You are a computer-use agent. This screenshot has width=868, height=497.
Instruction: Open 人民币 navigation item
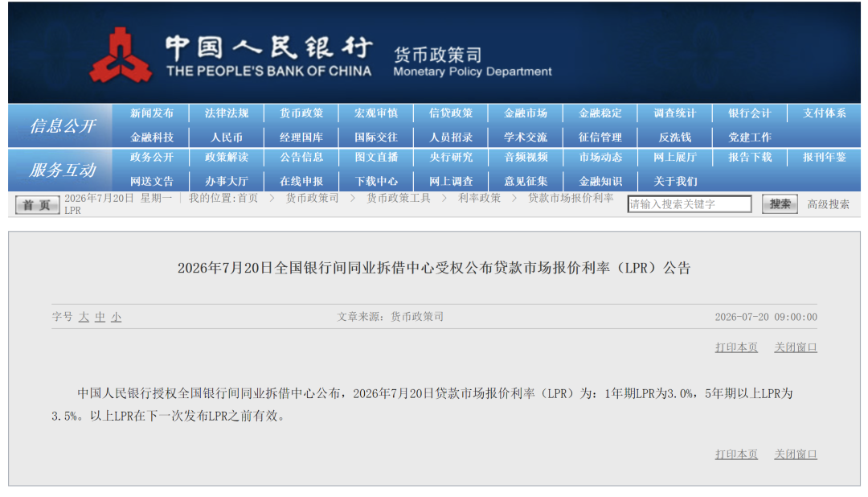(227, 138)
